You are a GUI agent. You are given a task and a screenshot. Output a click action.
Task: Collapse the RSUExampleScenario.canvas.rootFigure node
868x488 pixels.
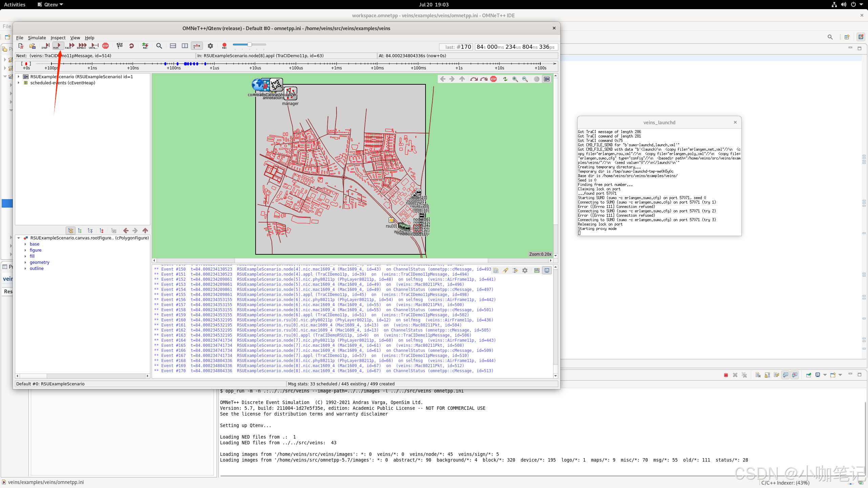pos(19,238)
